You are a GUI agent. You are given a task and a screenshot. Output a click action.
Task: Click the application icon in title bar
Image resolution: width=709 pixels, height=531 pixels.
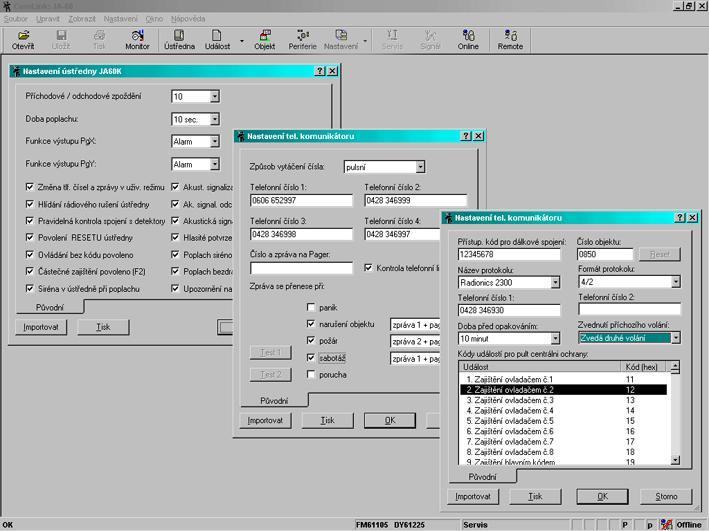coord(6,6)
